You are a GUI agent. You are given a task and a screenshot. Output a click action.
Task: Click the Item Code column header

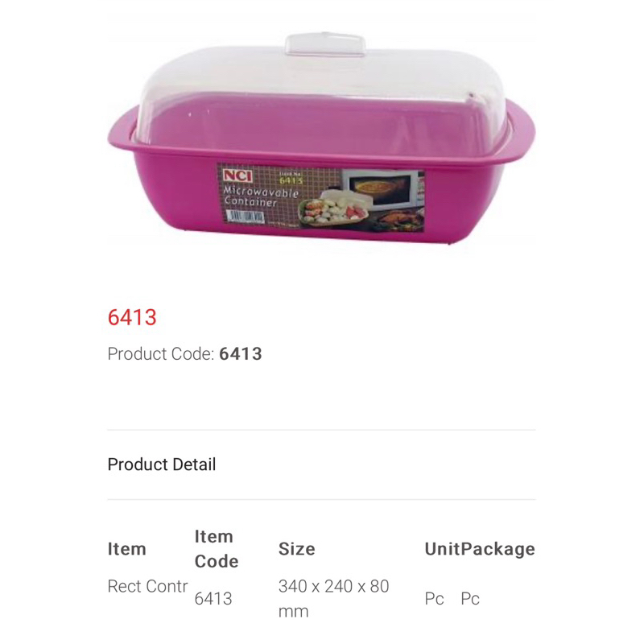point(217,549)
